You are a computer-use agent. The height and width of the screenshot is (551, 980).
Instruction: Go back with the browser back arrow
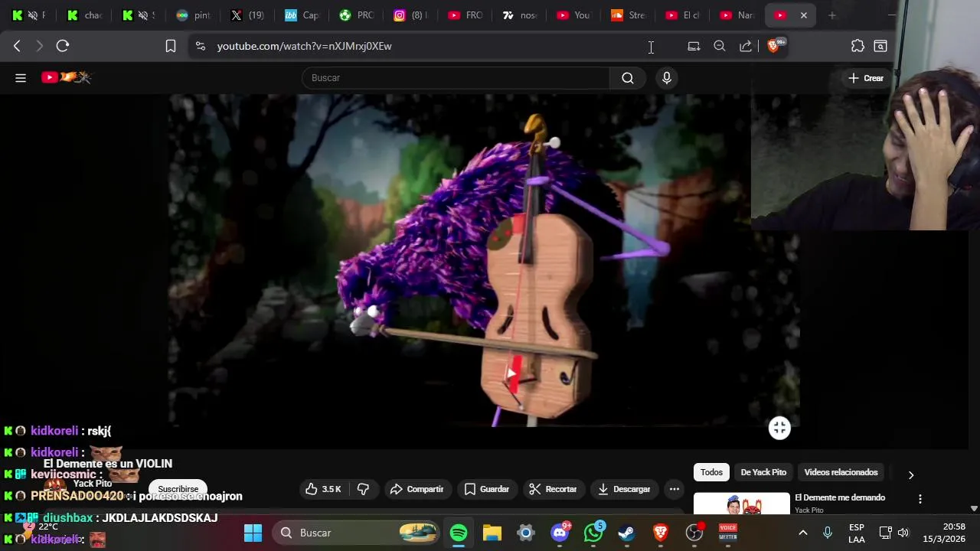point(17,46)
